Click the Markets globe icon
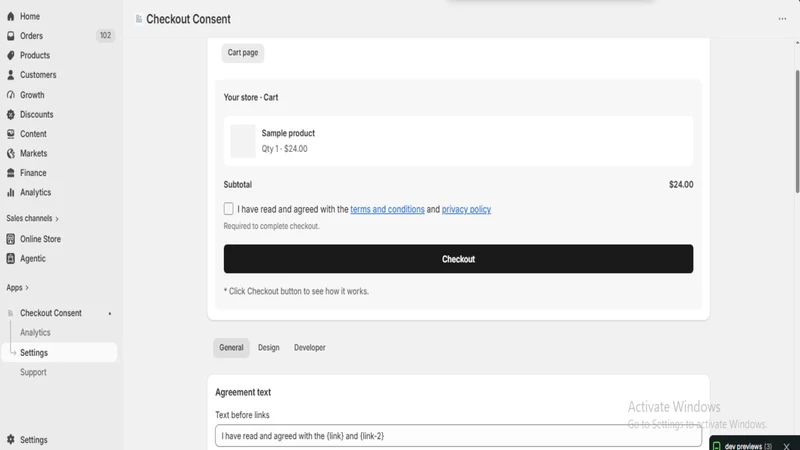Image resolution: width=800 pixels, height=450 pixels. tap(11, 153)
